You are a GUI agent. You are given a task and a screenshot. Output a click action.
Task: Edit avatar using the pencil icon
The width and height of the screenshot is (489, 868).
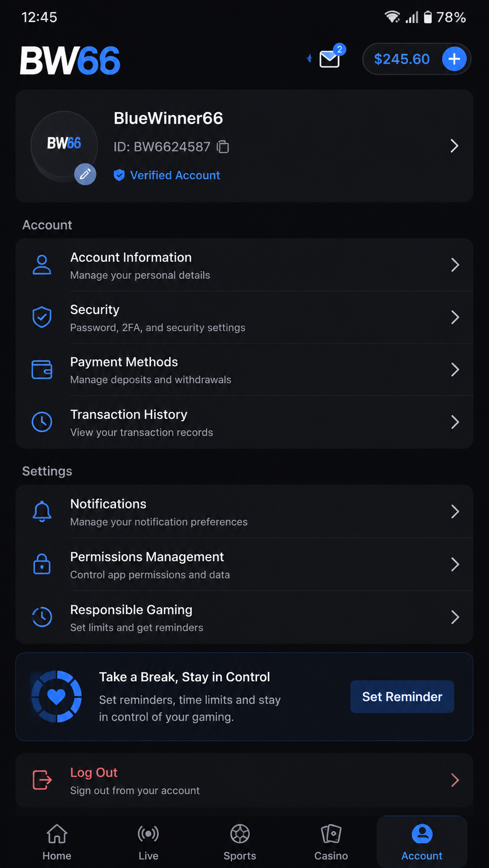click(x=85, y=174)
